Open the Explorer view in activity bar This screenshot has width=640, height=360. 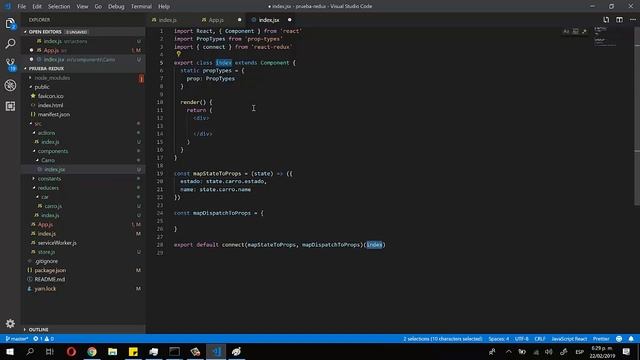(10, 24)
